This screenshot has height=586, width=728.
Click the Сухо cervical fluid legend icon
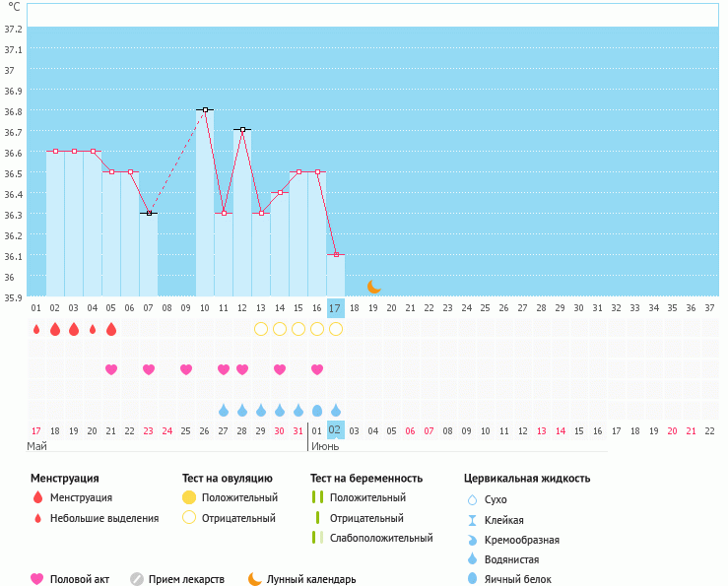(x=472, y=500)
